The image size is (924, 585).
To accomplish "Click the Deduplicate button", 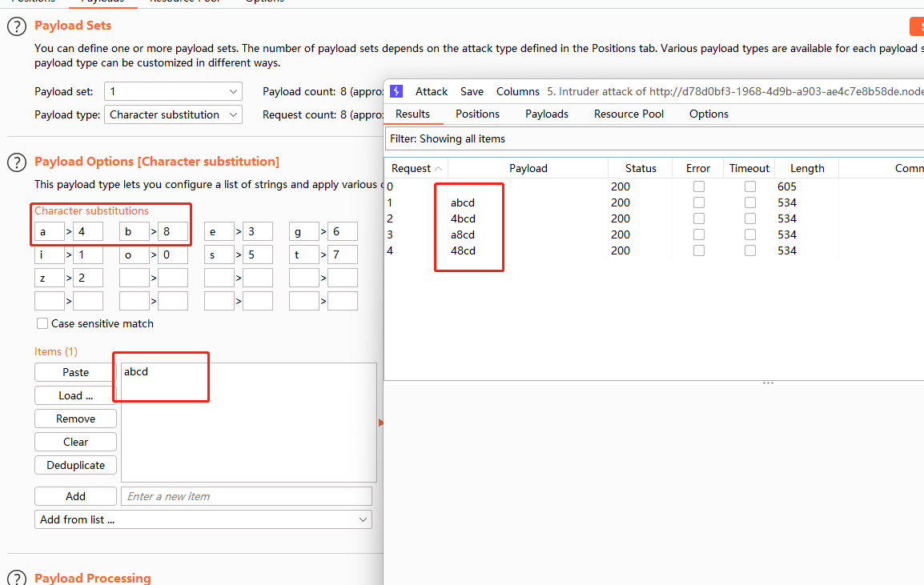I will [75, 465].
